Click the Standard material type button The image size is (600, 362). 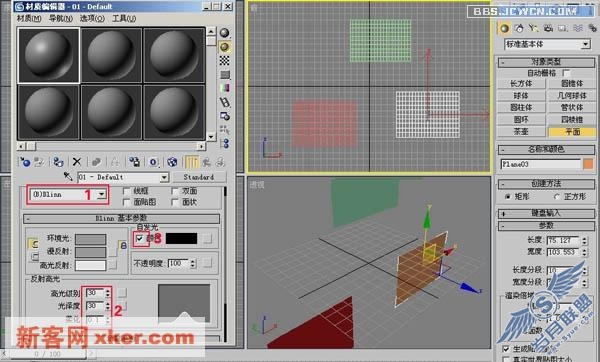(199, 177)
